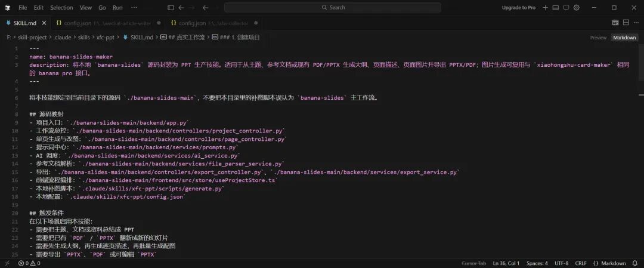Change indentation via Spaces: 4
The width and height of the screenshot is (644, 268).
[x=537, y=263]
